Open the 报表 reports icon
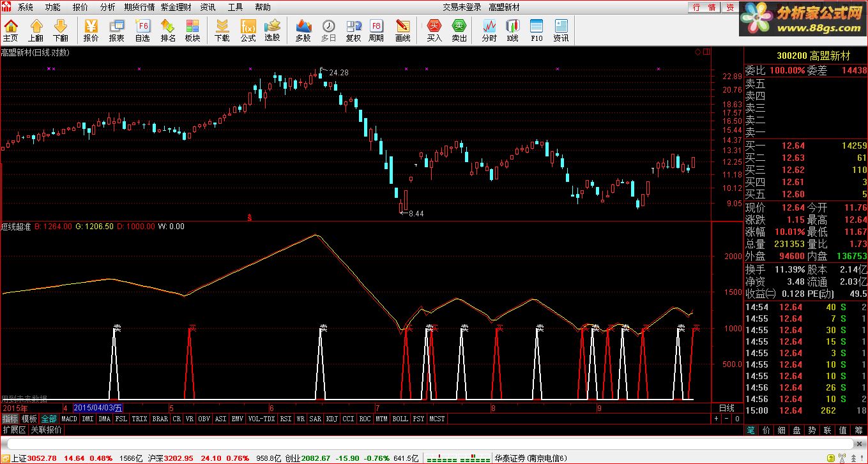868x464 pixels. click(116, 30)
